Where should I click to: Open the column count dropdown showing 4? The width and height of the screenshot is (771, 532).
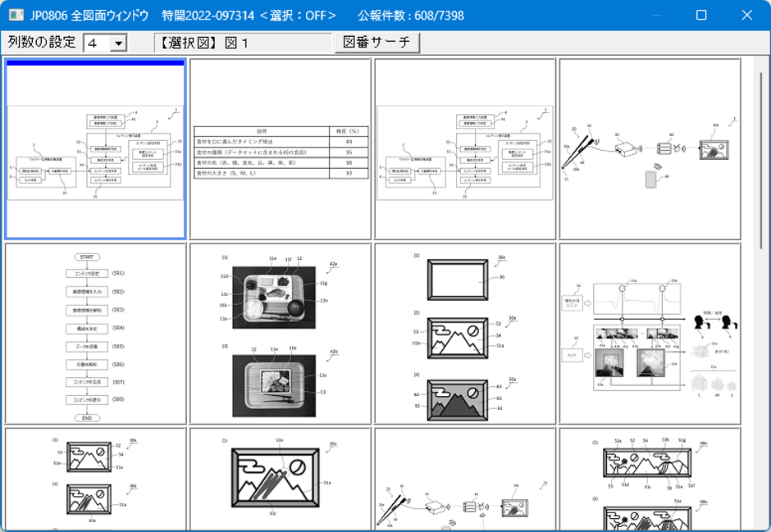coord(105,43)
